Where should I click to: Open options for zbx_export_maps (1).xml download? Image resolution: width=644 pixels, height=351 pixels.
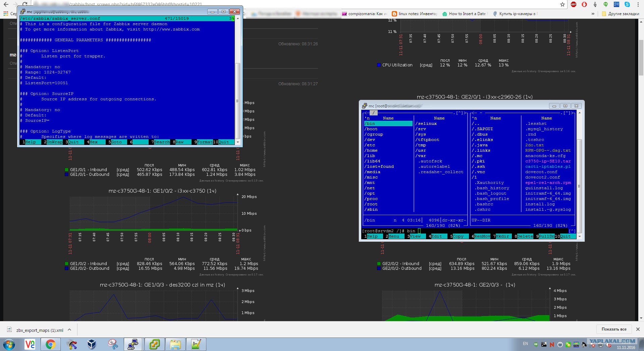(x=69, y=330)
